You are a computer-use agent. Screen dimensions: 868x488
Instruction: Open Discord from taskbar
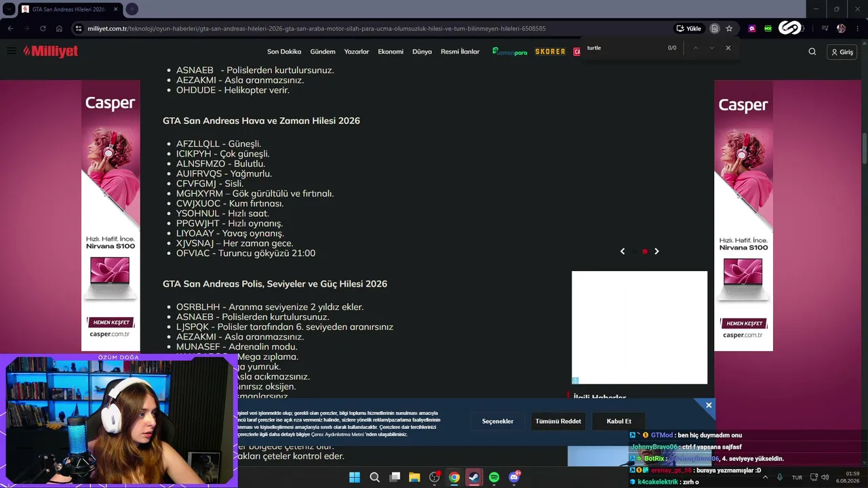coord(514,477)
